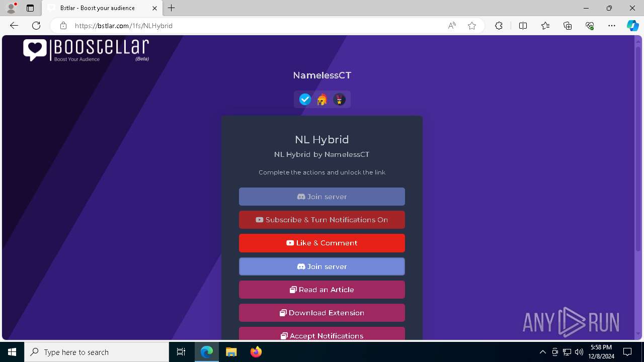Open the volume tray icon

(579, 352)
